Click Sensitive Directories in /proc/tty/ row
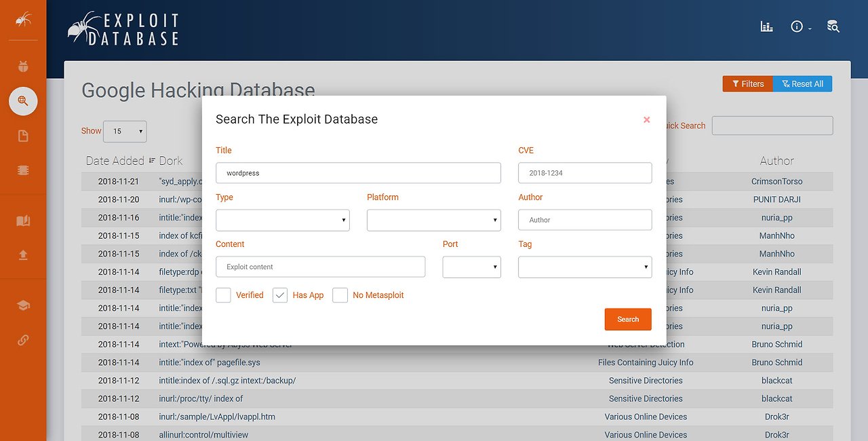The width and height of the screenshot is (868, 441). click(646, 398)
